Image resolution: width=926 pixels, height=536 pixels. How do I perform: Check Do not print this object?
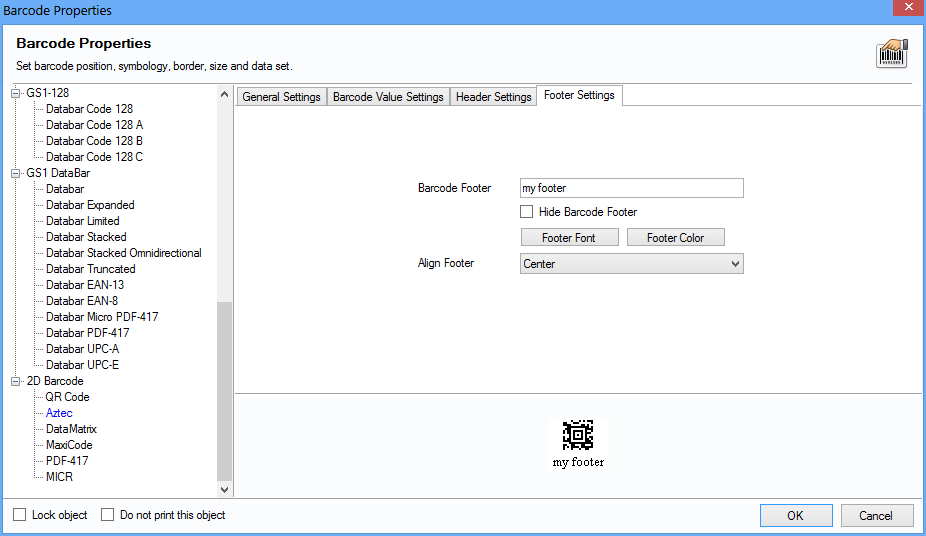point(107,515)
